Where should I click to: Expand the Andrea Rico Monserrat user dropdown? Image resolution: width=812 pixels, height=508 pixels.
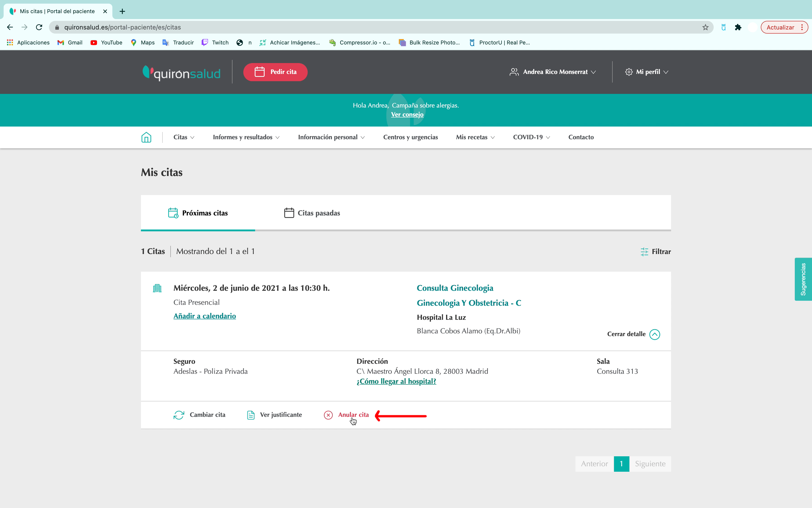coord(553,72)
